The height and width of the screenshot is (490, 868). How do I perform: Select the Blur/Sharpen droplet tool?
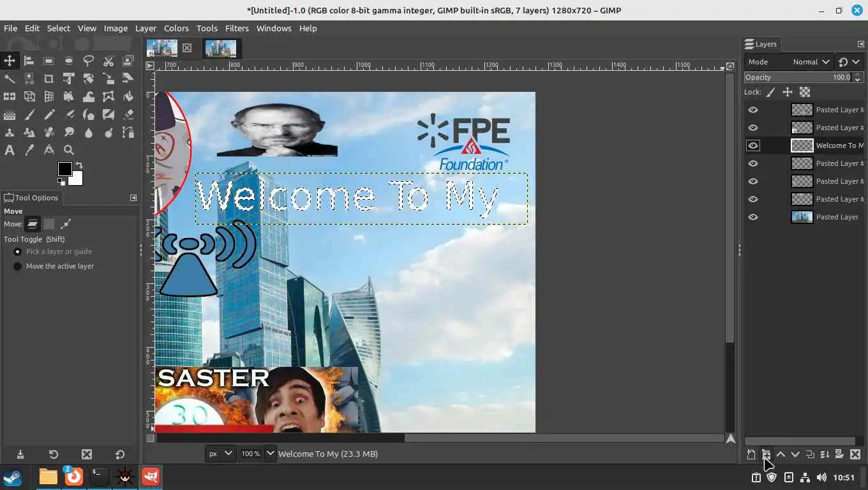(88, 132)
